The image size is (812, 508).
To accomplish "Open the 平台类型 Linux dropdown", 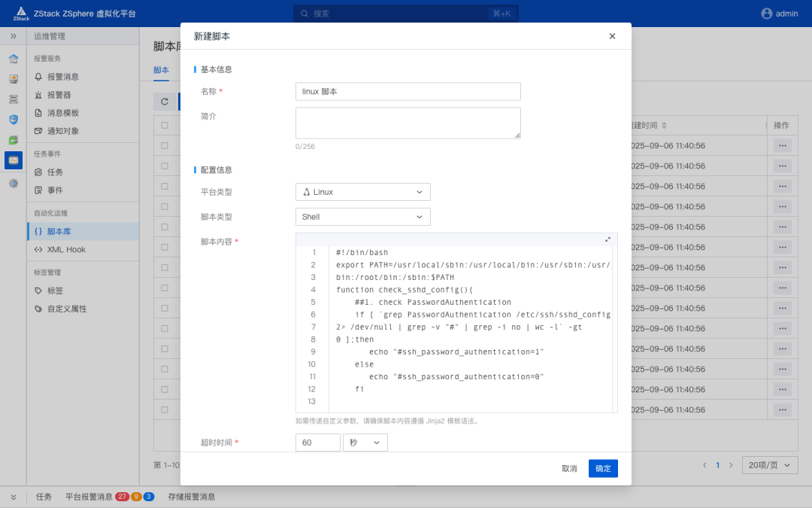I will [362, 192].
